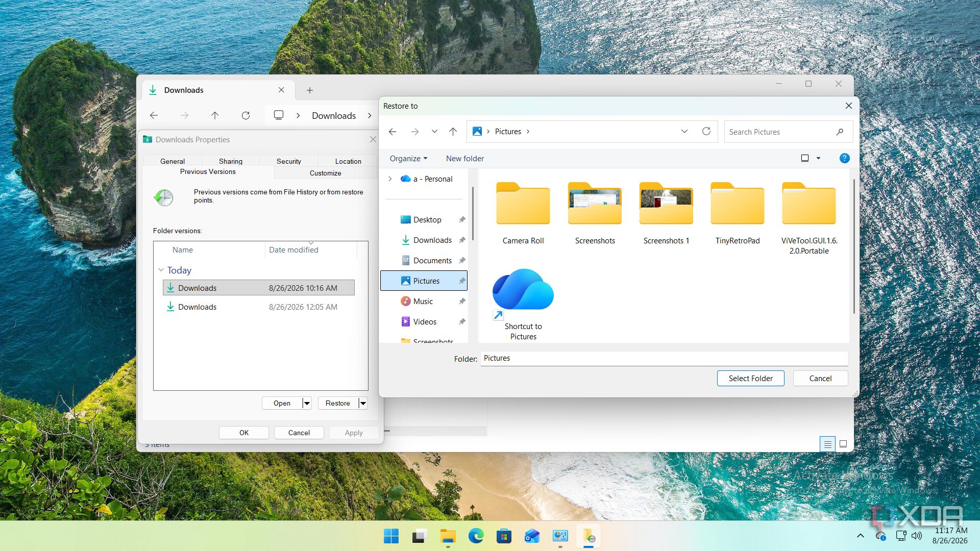Click the change view icon in Restore to dialog

pos(805,158)
